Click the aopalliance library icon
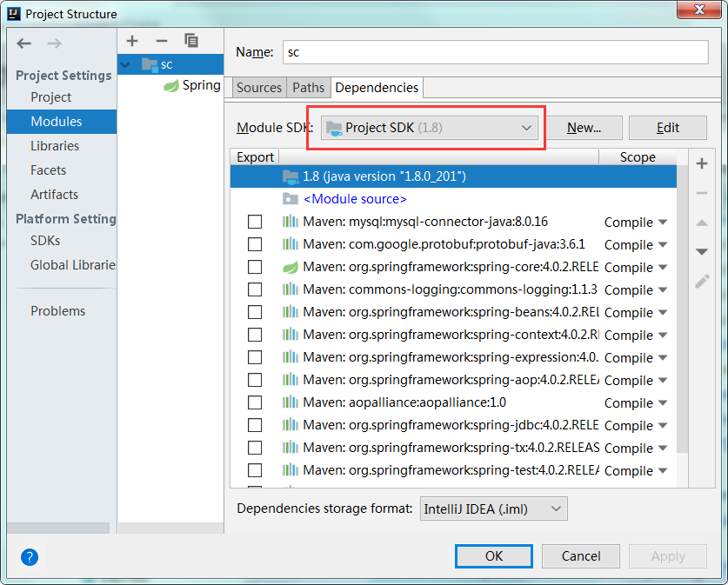This screenshot has width=728, height=585. tap(291, 402)
